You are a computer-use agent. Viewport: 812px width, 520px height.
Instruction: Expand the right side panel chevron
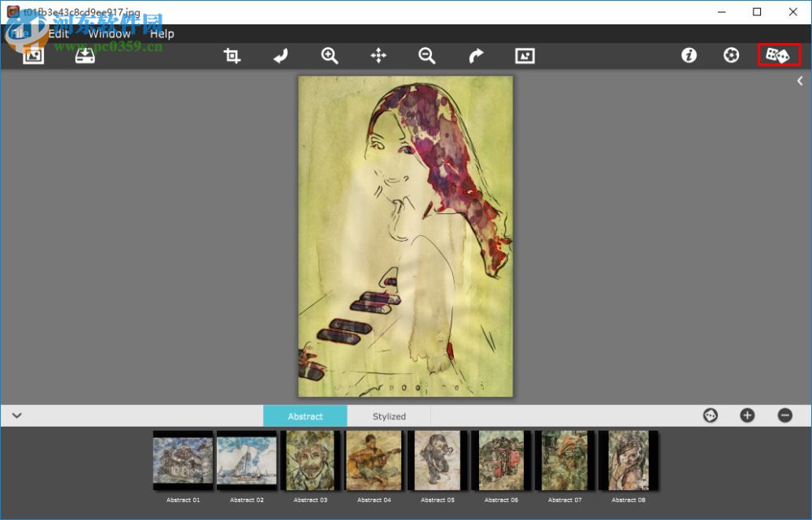click(x=799, y=80)
